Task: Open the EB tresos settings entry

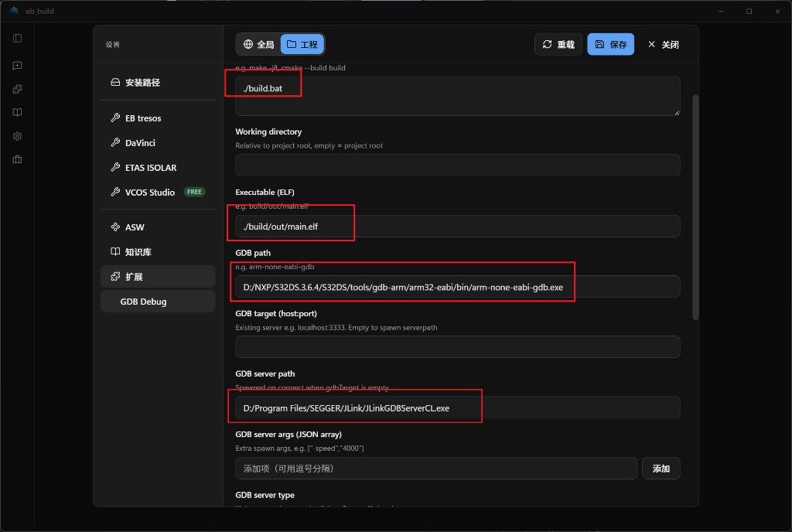Action: [158, 118]
